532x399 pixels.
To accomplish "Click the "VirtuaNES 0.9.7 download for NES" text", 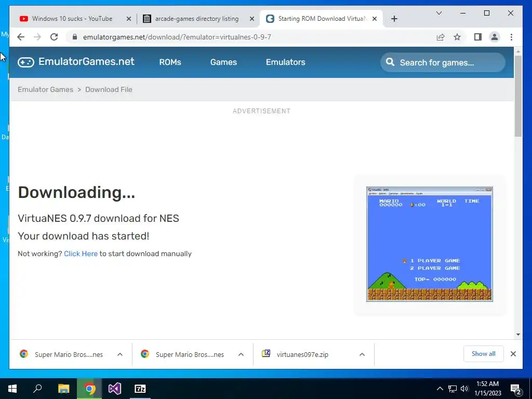I will click(x=98, y=218).
